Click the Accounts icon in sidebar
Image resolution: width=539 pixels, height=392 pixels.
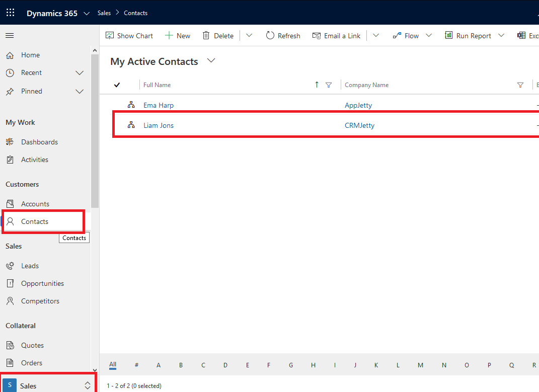[x=10, y=204]
